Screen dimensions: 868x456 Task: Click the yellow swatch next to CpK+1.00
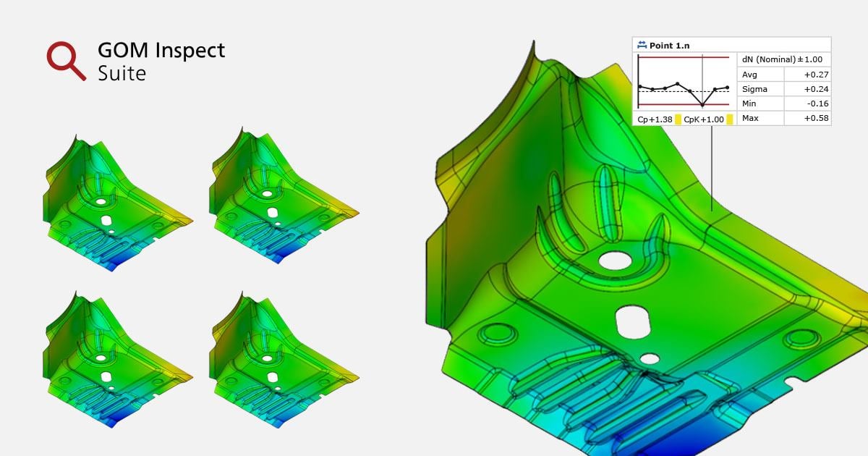730,119
